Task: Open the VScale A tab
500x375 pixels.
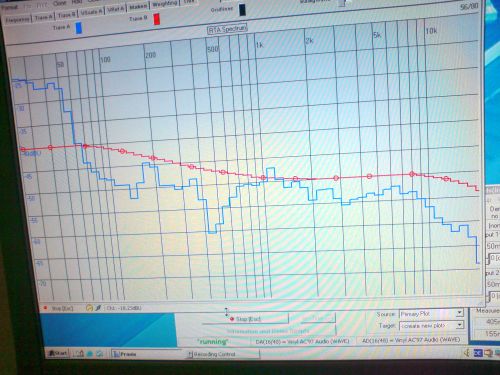Action: (x=91, y=12)
